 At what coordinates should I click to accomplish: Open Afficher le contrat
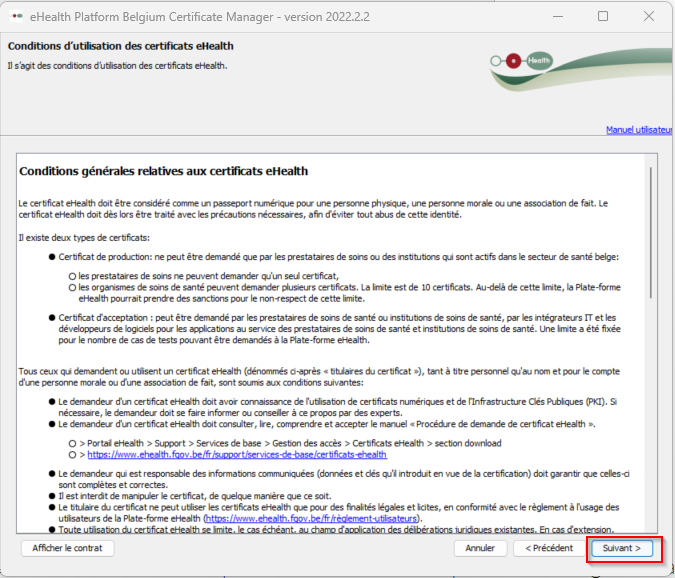click(67, 548)
